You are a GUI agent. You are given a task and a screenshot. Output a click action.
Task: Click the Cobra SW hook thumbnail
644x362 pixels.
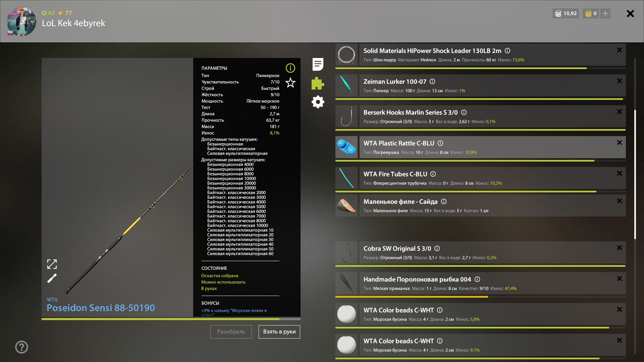[346, 252]
